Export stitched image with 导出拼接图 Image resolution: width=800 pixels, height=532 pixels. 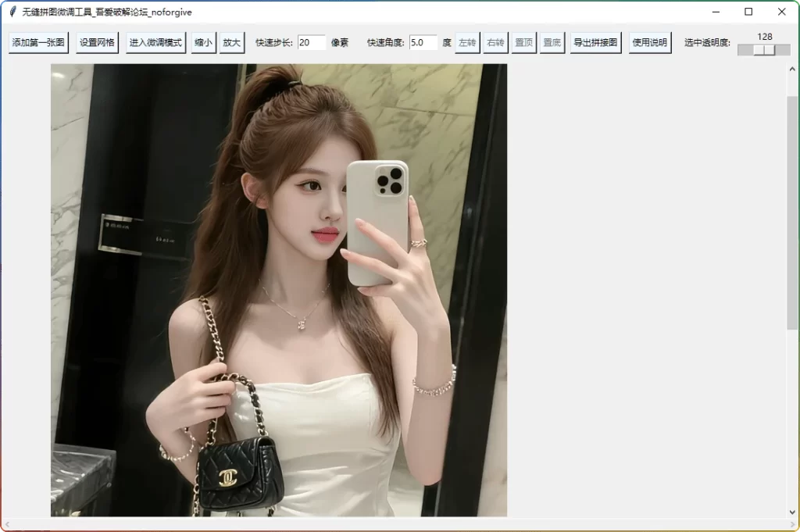595,43
